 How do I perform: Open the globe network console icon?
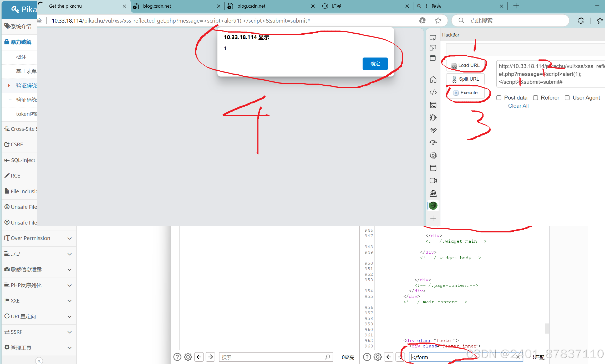coord(433,193)
